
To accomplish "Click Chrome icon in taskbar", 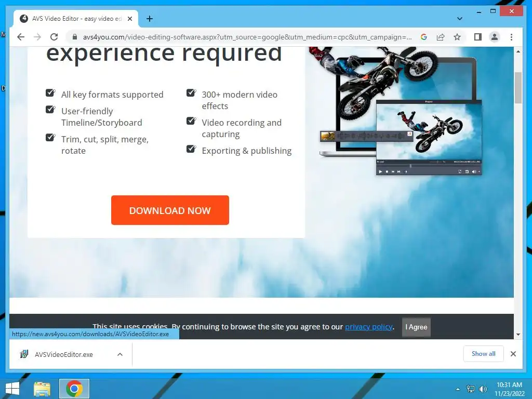I will [x=74, y=389].
